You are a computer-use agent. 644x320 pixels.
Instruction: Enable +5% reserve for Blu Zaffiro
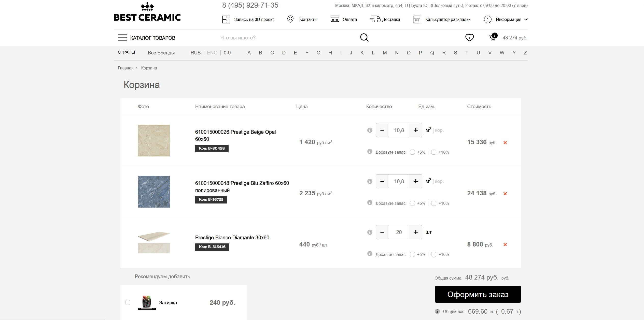pos(412,203)
